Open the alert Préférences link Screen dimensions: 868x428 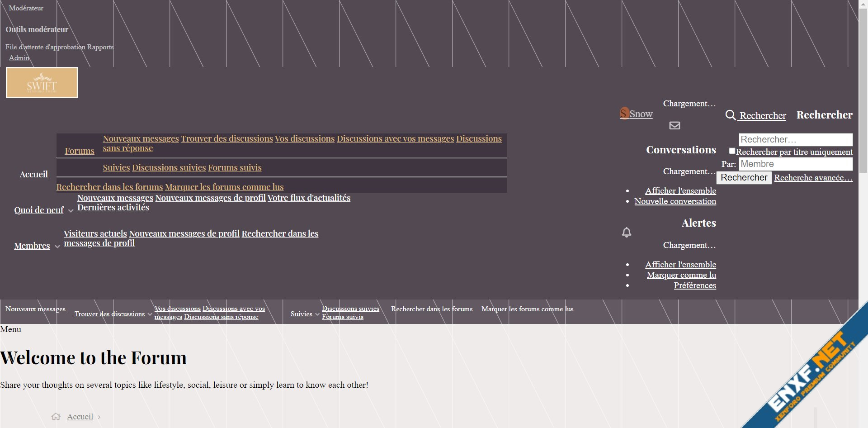pyautogui.click(x=694, y=285)
